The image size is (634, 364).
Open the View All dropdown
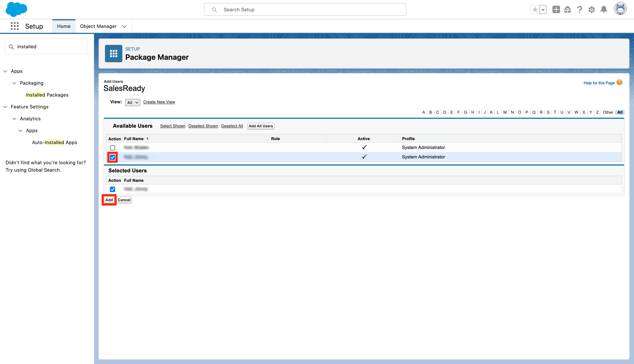point(132,102)
